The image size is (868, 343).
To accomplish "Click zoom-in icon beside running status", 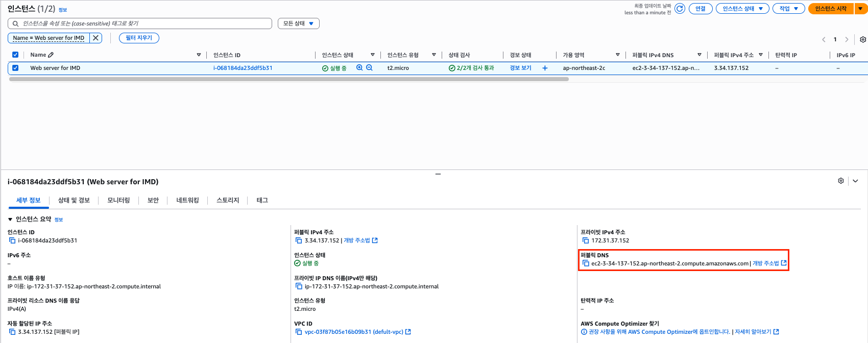I will pyautogui.click(x=359, y=68).
